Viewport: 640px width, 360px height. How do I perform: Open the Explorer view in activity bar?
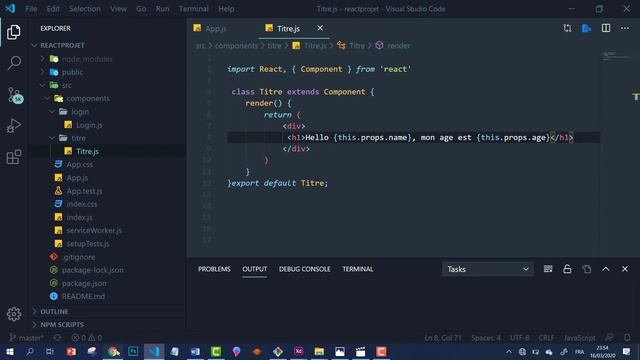coord(13,32)
